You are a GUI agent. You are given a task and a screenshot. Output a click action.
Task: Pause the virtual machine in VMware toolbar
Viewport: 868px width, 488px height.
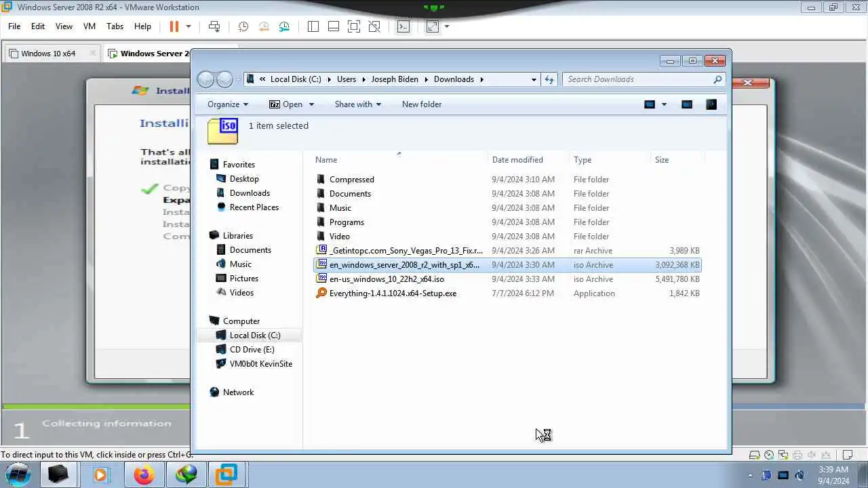[174, 26]
